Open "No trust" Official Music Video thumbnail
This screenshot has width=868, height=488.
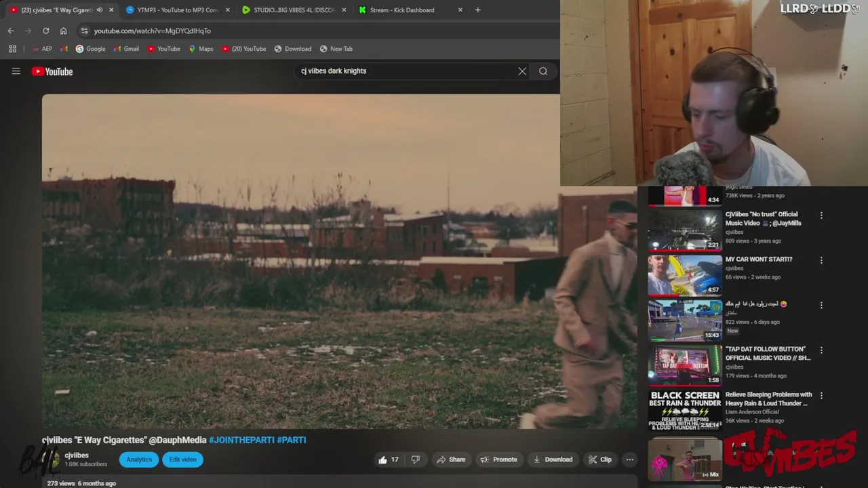tap(685, 230)
